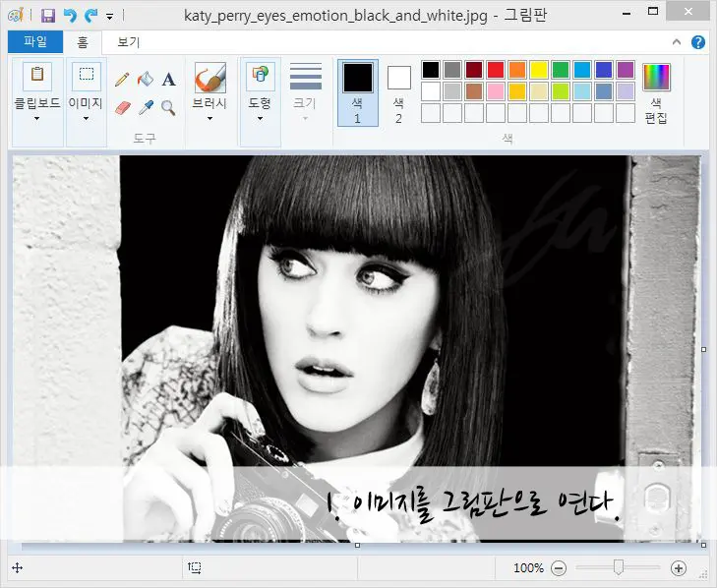This screenshot has width=717, height=588.
Task: Select the Pencil tool
Action: tap(123, 79)
